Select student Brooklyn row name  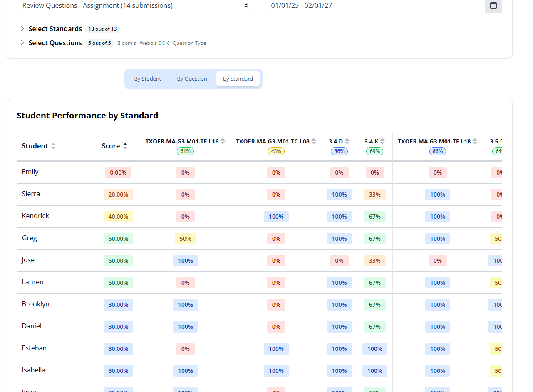(36, 304)
